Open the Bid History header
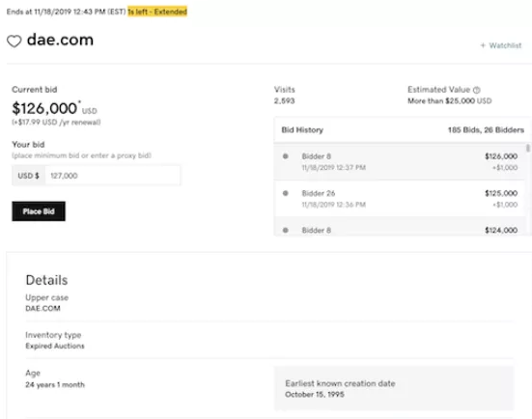This screenshot has width=532, height=419. pos(302,130)
